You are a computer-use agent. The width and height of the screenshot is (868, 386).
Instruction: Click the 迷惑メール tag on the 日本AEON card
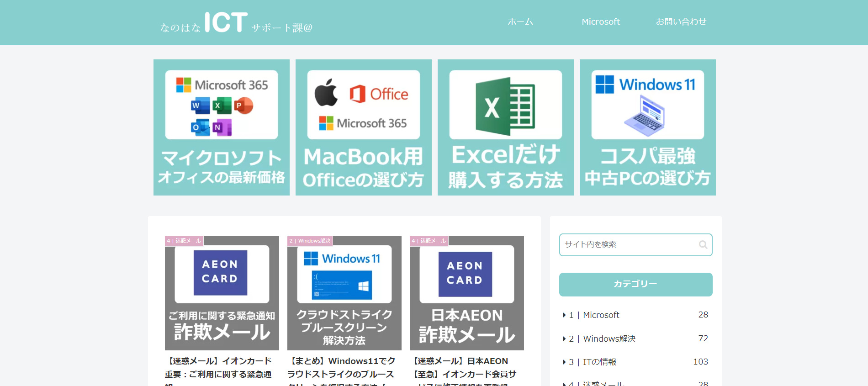click(429, 241)
